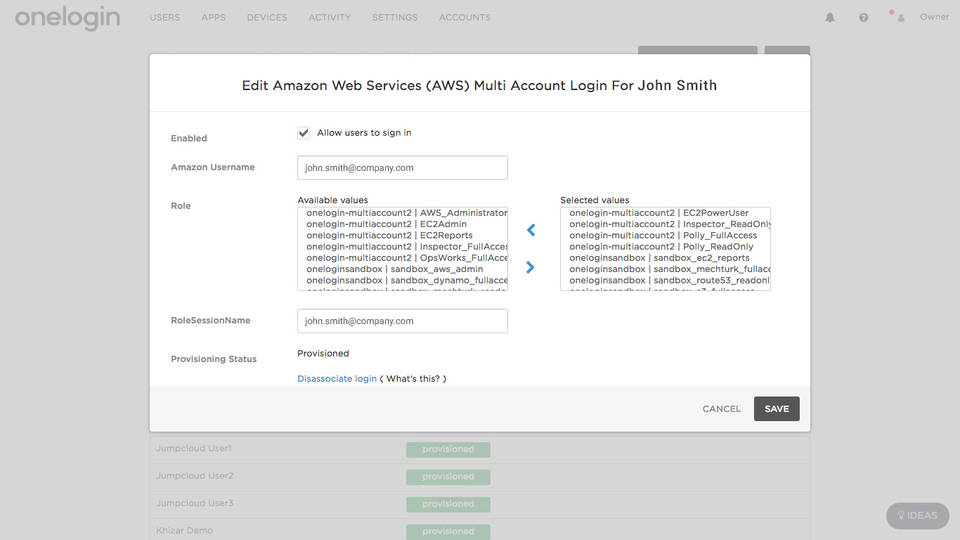Open the Ideas lightbulb button
Viewport: 960px width, 540px height.
pyautogui.click(x=916, y=516)
